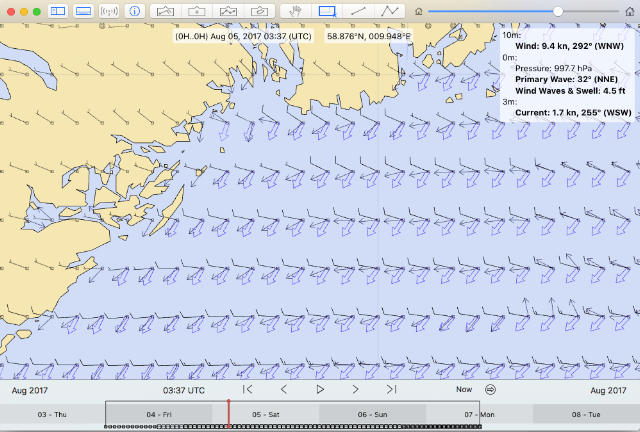Click the Now button
This screenshot has height=432, width=640.
pos(464,390)
